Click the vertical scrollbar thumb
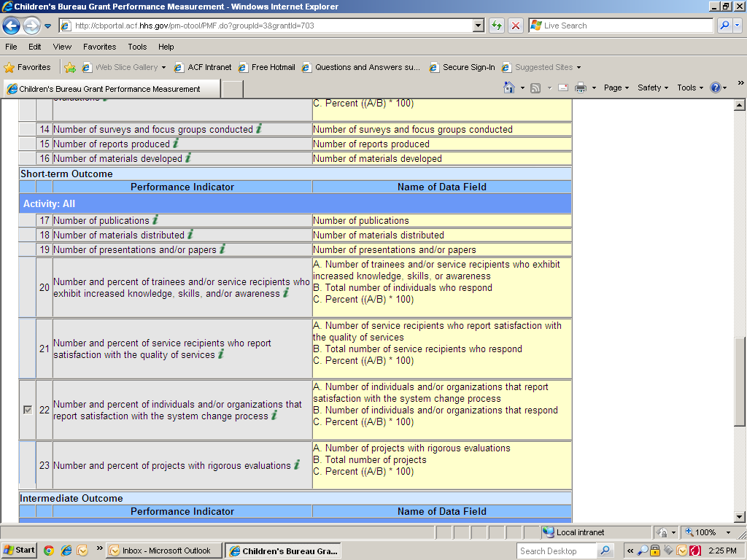The height and width of the screenshot is (560, 747). point(740,382)
